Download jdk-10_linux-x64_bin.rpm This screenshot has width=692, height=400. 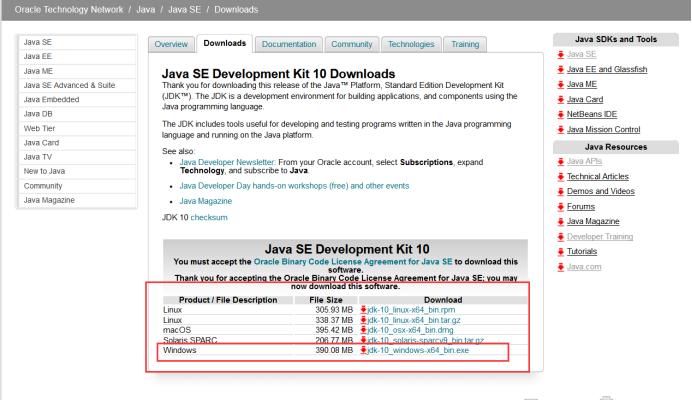[411, 309]
